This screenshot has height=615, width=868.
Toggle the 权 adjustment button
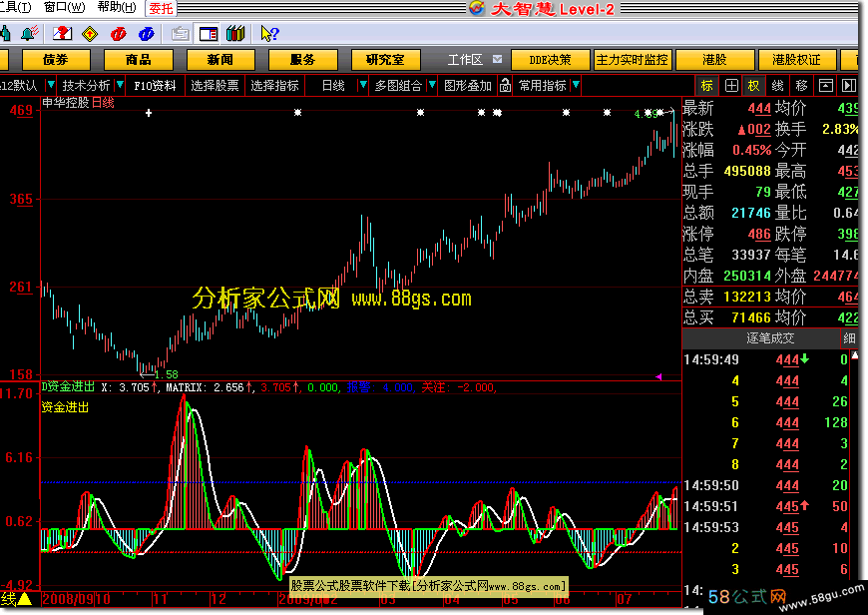753,85
